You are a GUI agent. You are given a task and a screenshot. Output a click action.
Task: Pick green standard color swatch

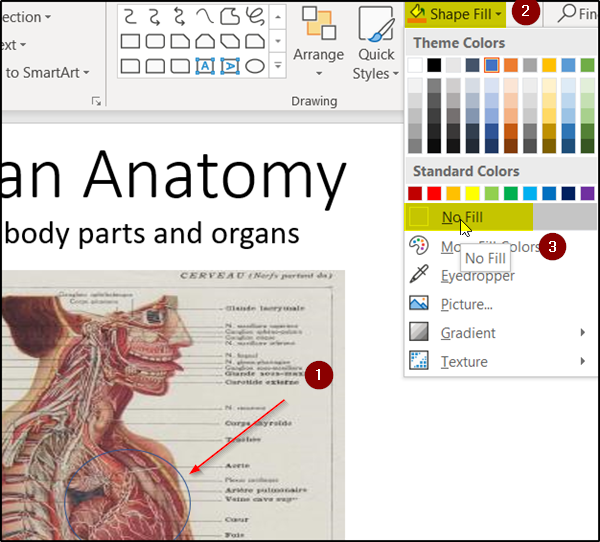[511, 193]
